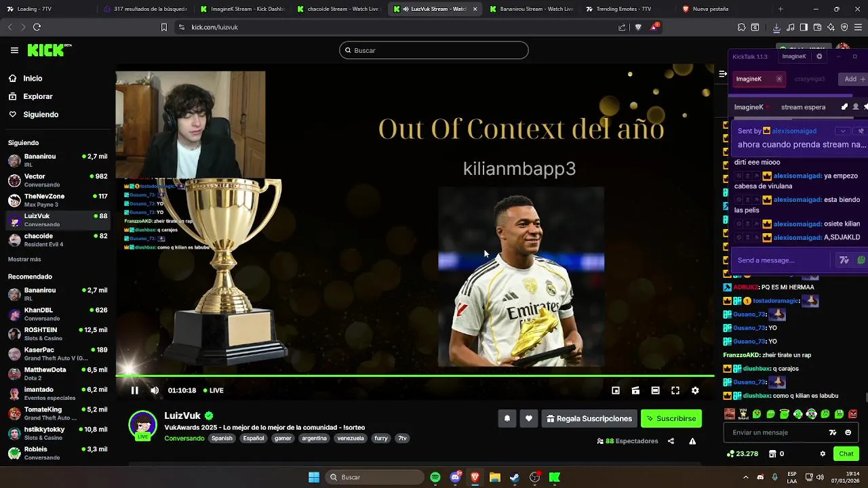Insert the red angry face emote
The image size is (868, 488).
[852, 414]
